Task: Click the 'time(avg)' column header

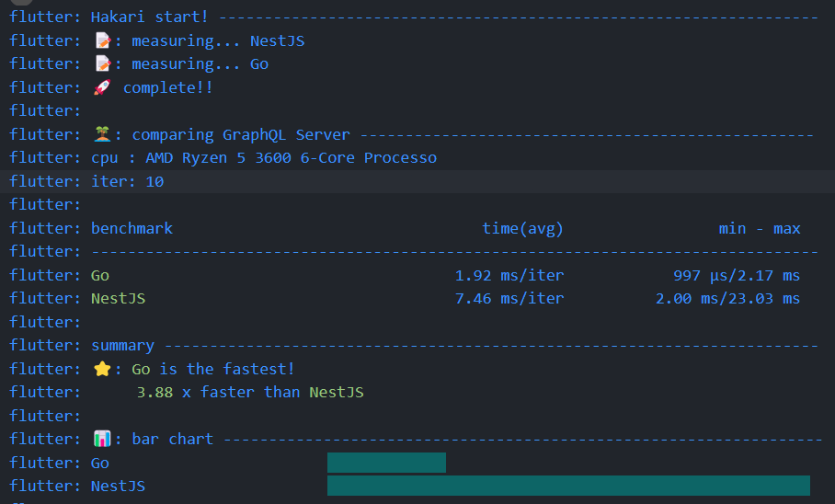Action: (522, 229)
